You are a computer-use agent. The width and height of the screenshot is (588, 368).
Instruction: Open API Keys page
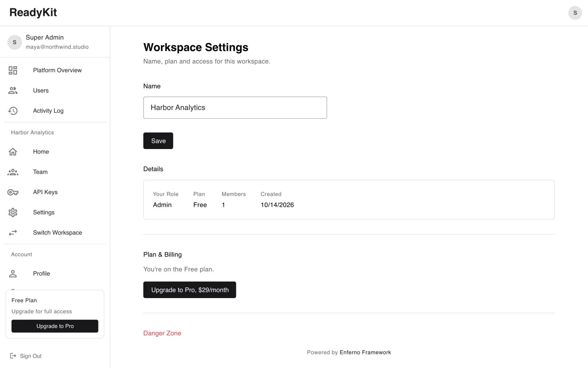[x=55, y=192]
